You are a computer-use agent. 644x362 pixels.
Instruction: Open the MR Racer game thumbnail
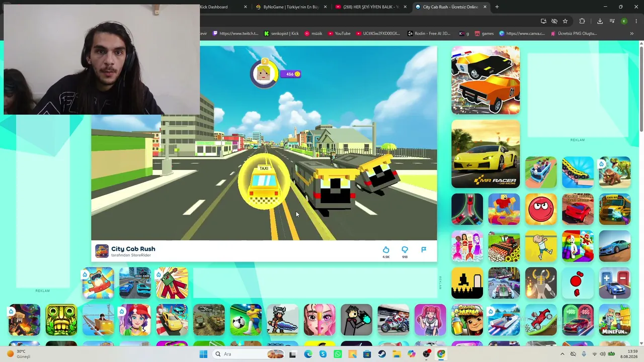(486, 154)
